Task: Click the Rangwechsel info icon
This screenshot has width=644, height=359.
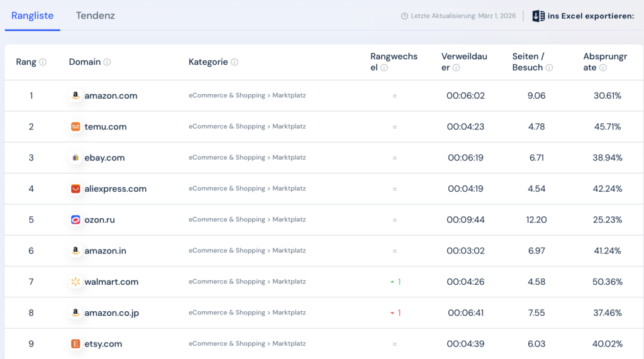Action: pyautogui.click(x=384, y=68)
